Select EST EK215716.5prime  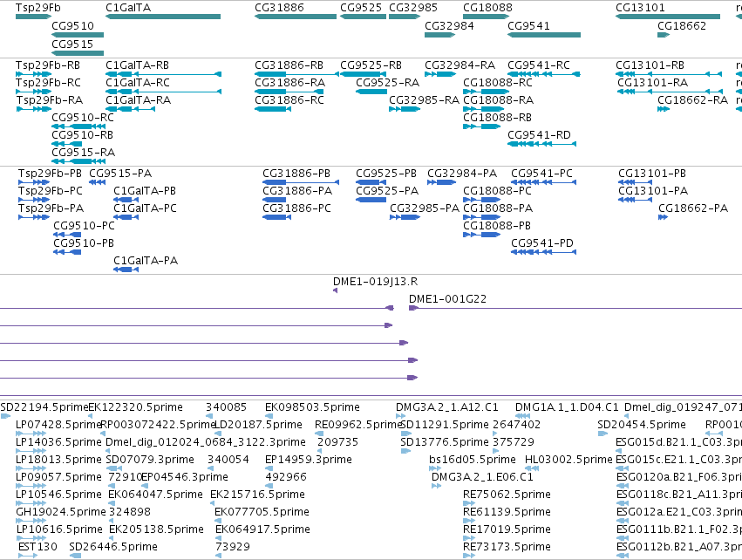point(257,495)
